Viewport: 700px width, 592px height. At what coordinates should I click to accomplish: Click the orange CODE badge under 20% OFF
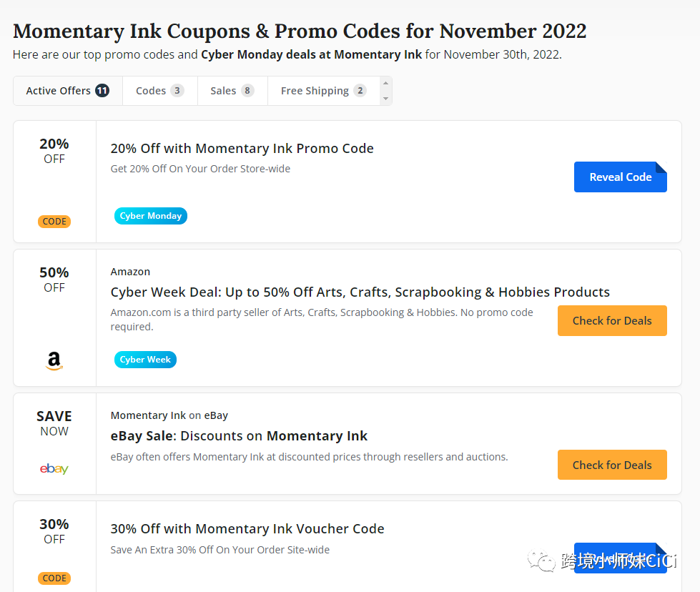point(54,222)
